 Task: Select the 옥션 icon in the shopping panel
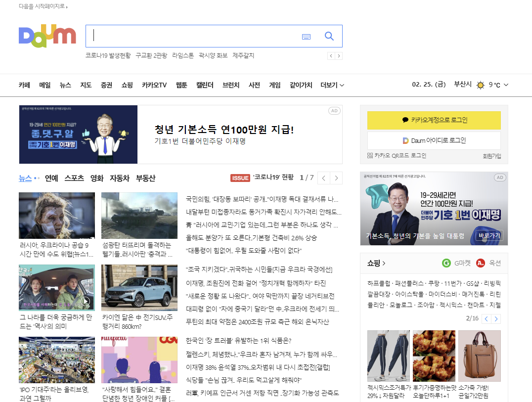(x=480, y=264)
